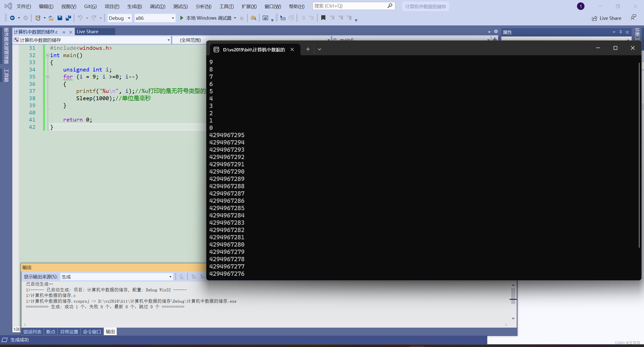Click the 服务器资源管理器 side tab
This screenshot has width=644, height=347.
tap(6, 46)
